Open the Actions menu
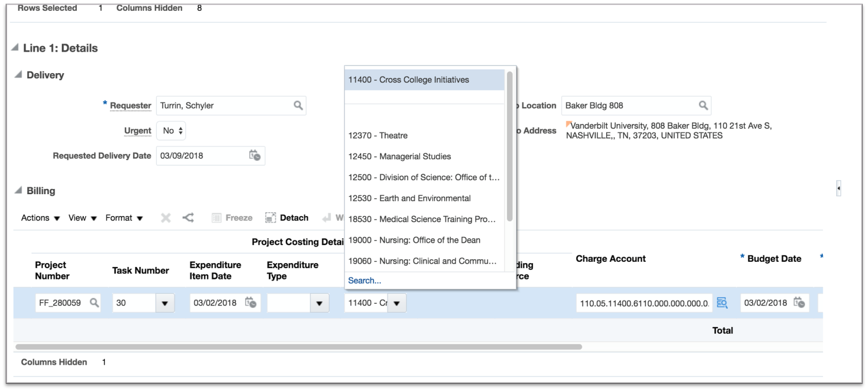868x391 pixels. (40, 218)
